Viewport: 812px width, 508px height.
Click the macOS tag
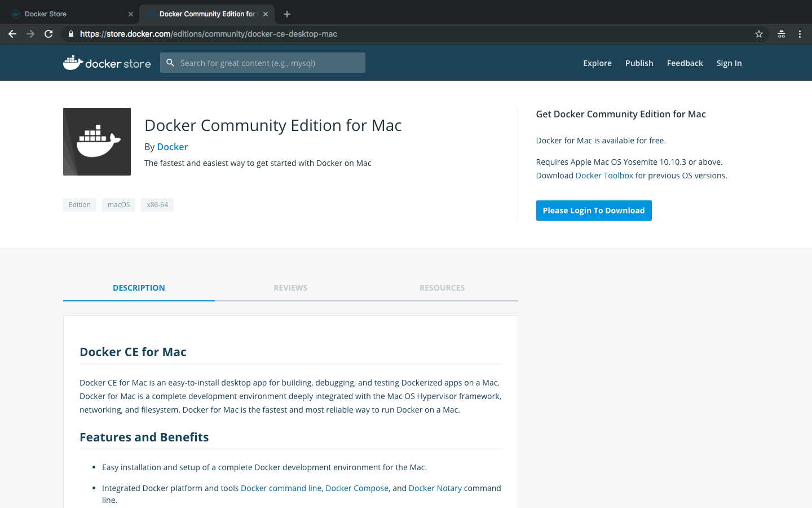pyautogui.click(x=118, y=205)
